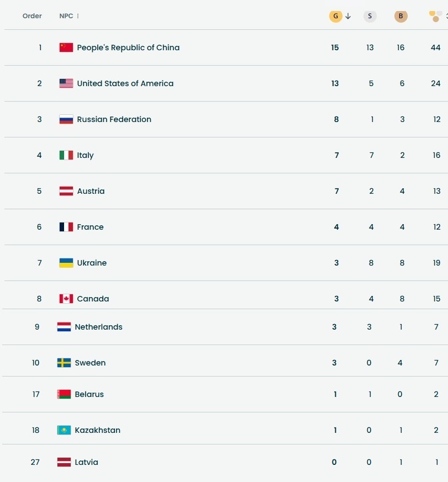Sort by the total medals icon

click(436, 16)
